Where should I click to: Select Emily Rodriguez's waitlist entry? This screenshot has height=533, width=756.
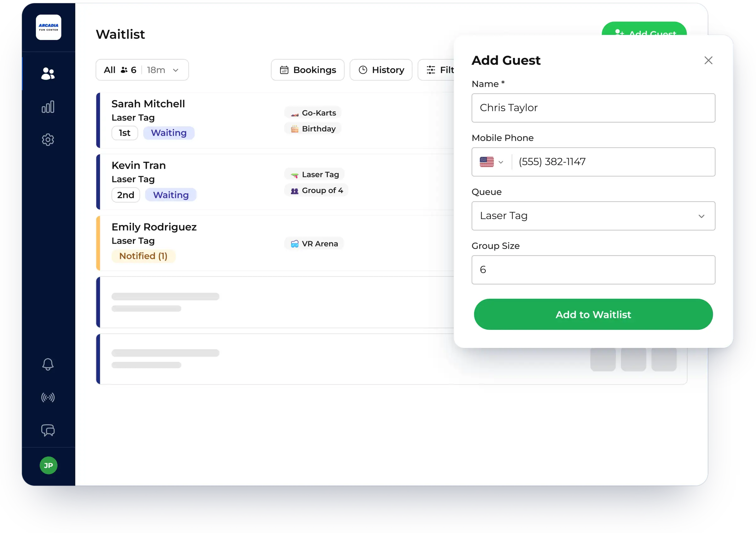(275, 243)
